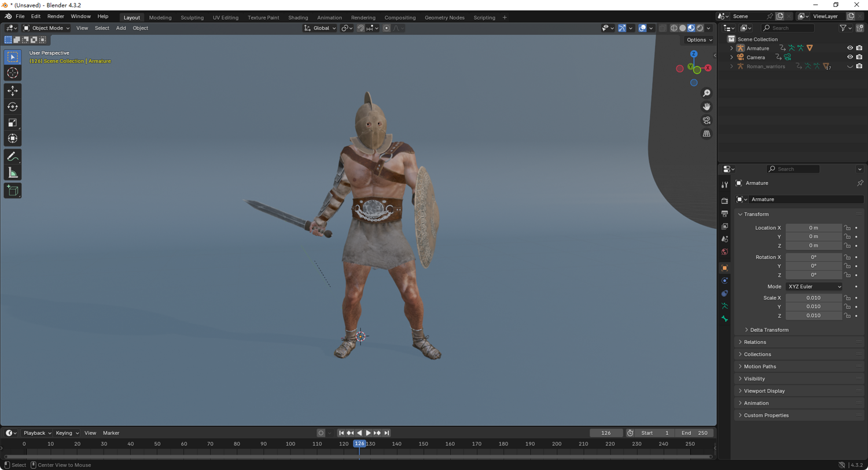Select the Scale tool
Viewport: 868px width, 470px height.
click(13, 123)
